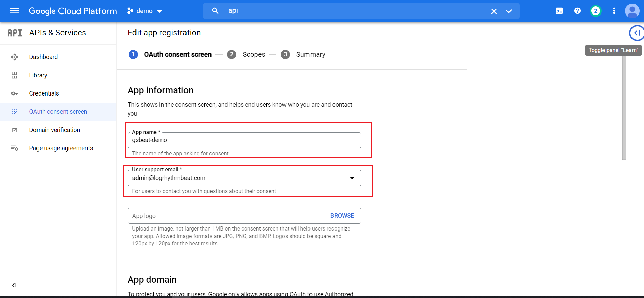Toggle the Learn panel open

(x=637, y=33)
